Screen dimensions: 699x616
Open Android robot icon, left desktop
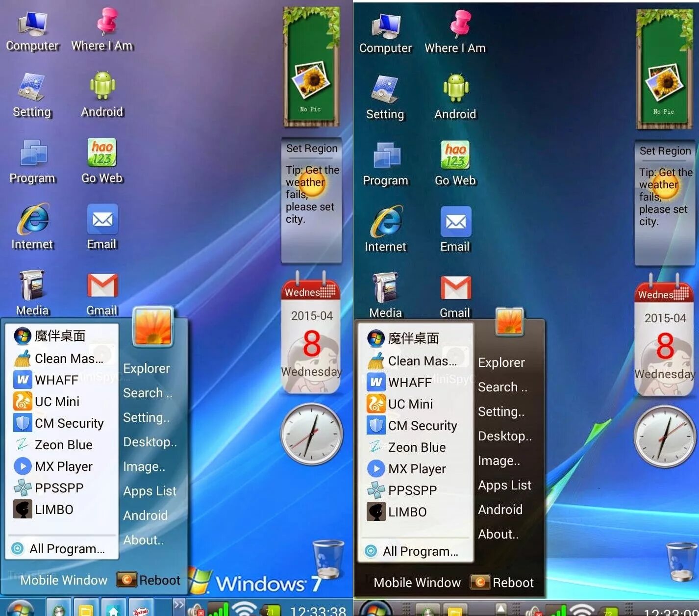click(x=102, y=86)
